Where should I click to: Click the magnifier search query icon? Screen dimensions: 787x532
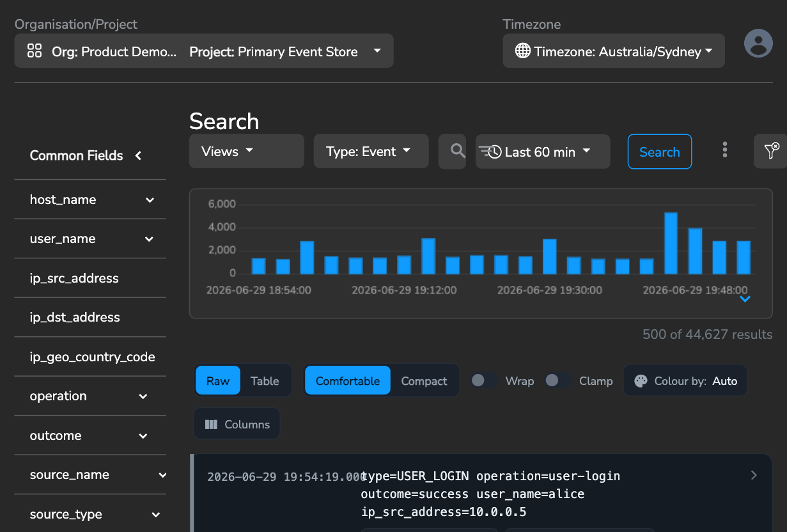click(x=458, y=151)
